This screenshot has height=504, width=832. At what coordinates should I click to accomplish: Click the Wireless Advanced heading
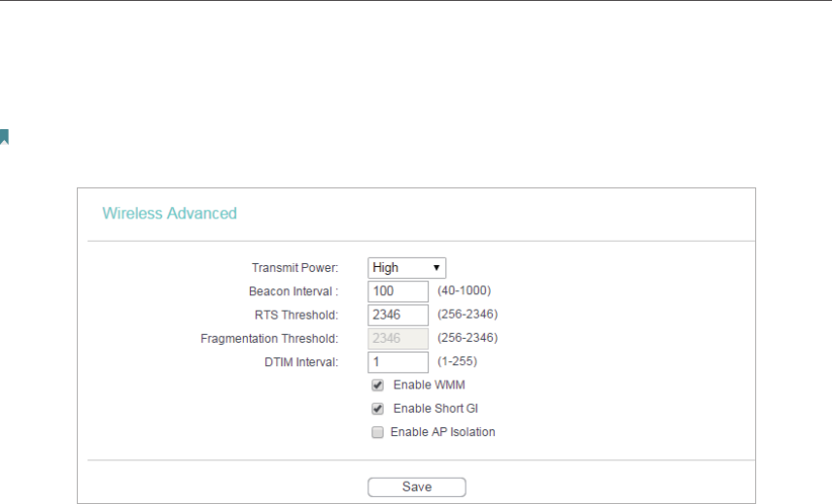tap(169, 213)
